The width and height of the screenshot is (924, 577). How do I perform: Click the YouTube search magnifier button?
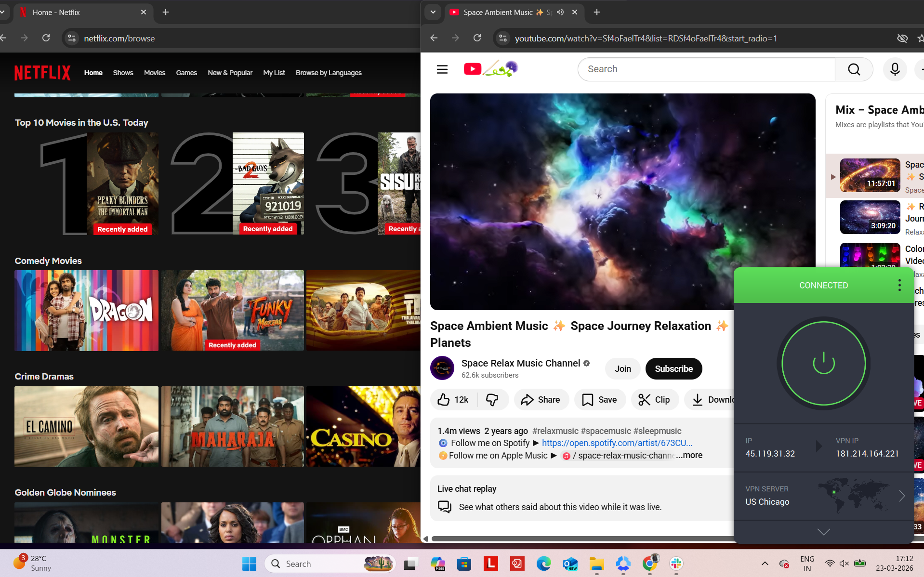coord(854,69)
